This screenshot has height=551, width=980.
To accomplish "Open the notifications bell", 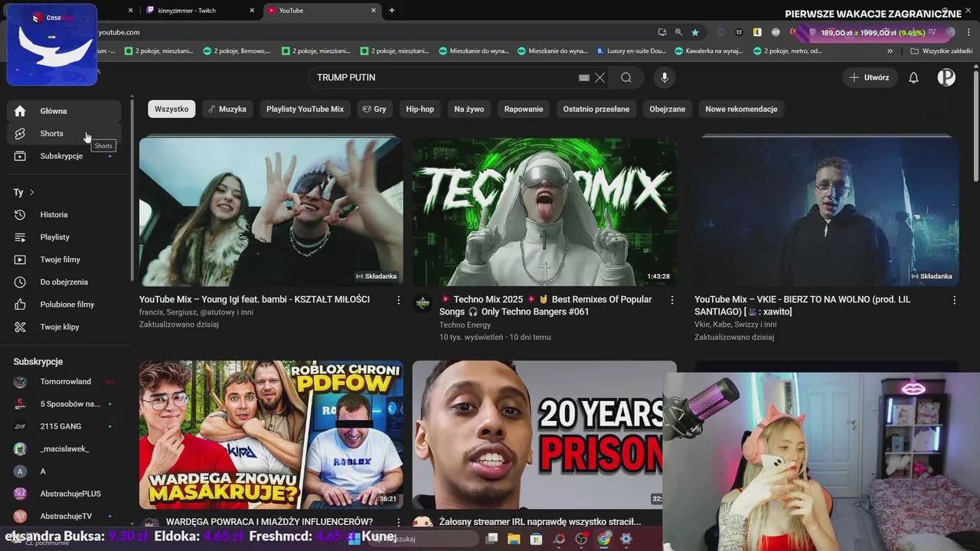I will tap(913, 77).
